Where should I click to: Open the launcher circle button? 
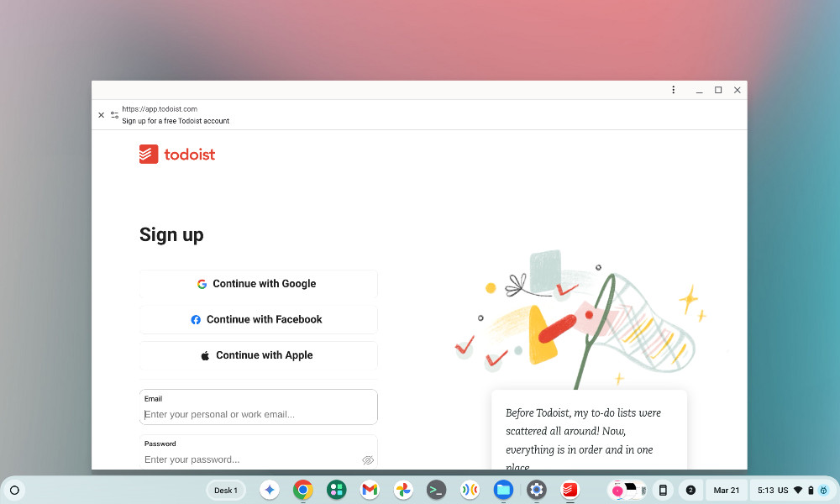[x=14, y=490]
